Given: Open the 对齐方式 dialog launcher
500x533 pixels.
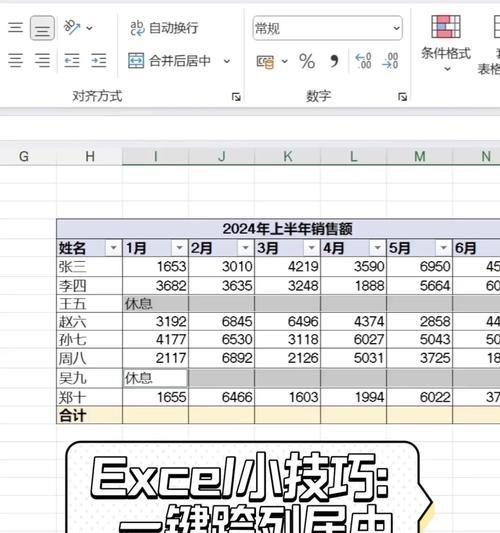Looking at the screenshot, I should [x=236, y=97].
